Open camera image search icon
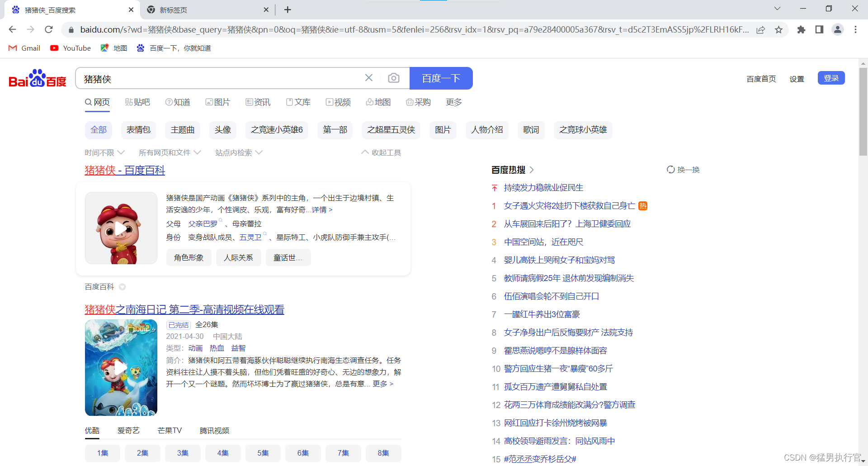868x466 pixels. point(394,78)
